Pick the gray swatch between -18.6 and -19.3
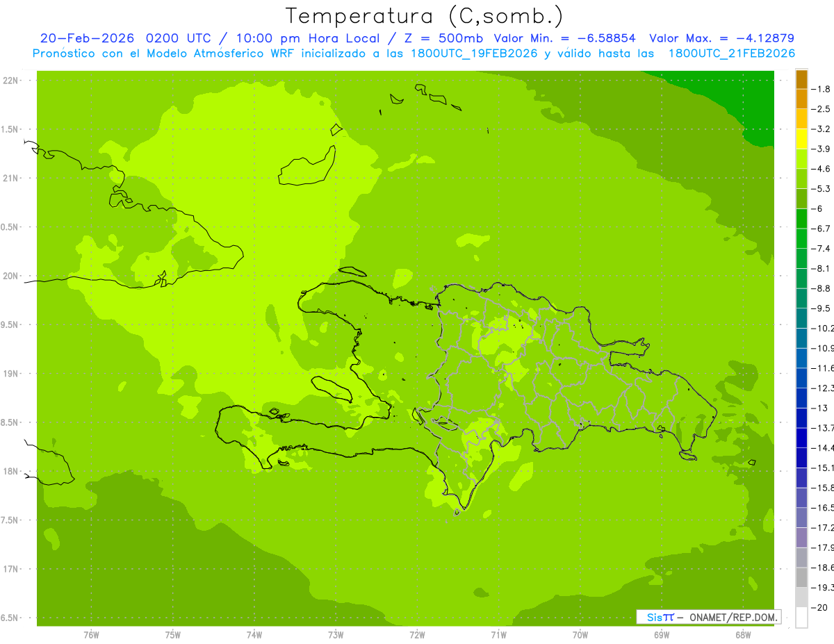The image size is (834, 644). click(801, 577)
